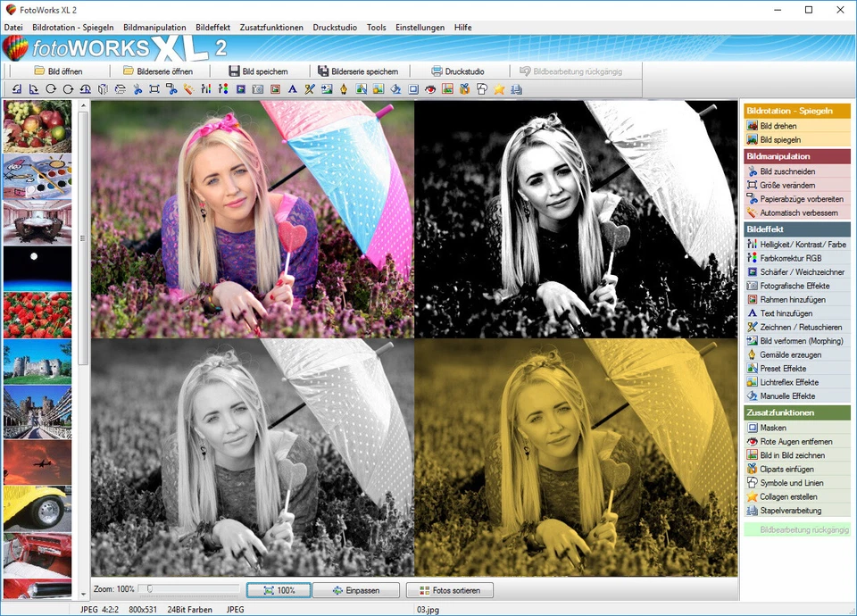Open the Zeichnen / Retuschieren tool
857x616 pixels.
(798, 327)
